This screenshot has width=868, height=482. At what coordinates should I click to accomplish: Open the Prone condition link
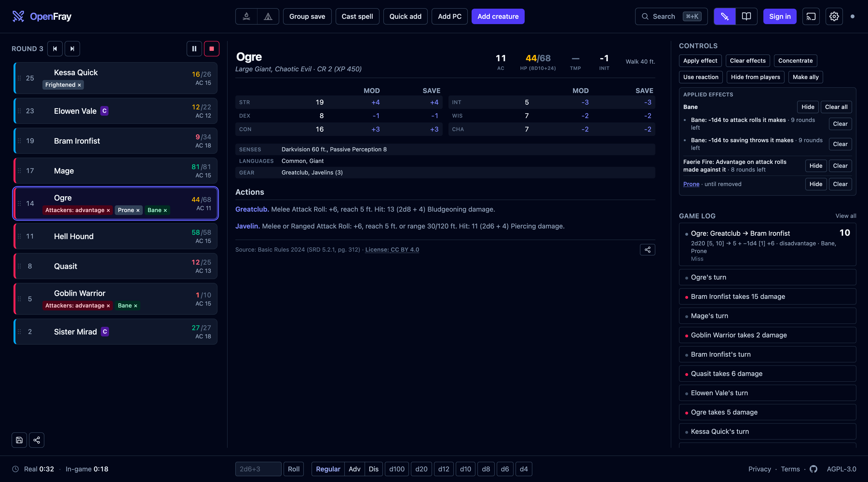tap(691, 184)
